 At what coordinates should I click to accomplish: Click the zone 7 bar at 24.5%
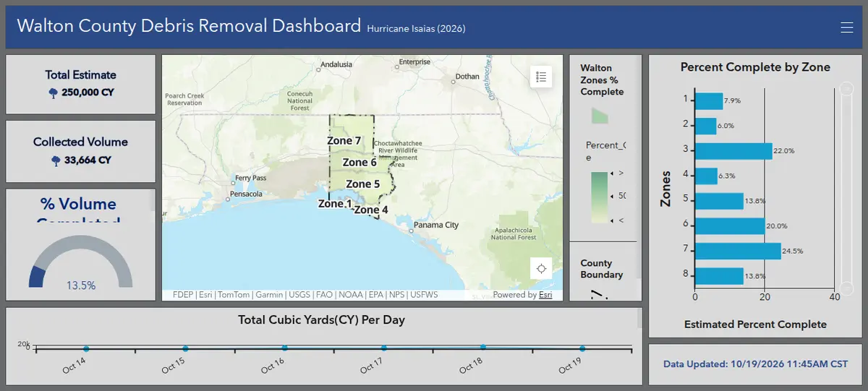[738, 250]
